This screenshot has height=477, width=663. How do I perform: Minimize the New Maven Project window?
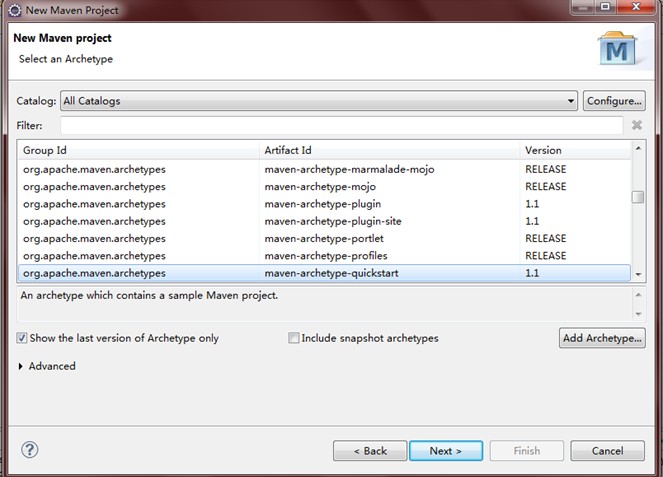pos(584,7)
